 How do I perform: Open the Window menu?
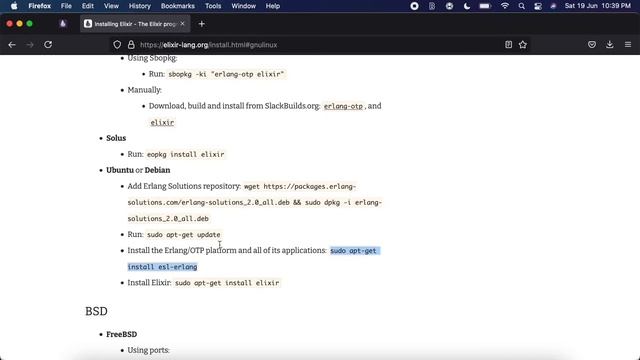[x=244, y=6]
